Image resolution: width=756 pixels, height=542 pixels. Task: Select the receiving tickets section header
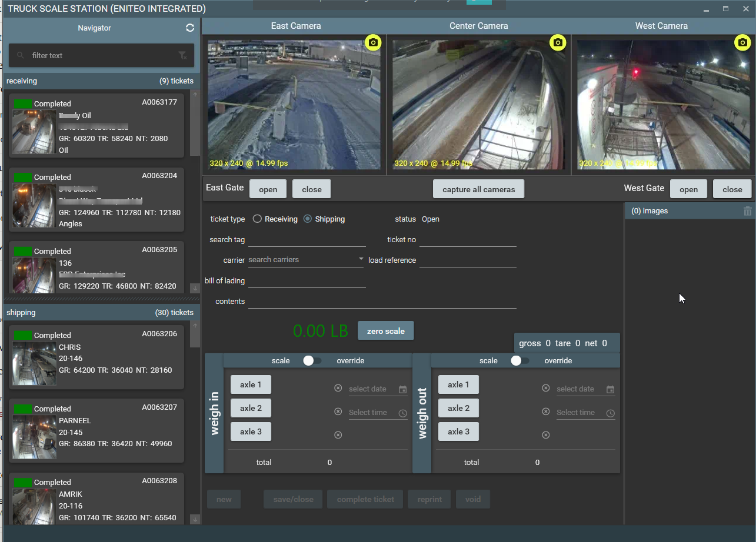tap(100, 81)
